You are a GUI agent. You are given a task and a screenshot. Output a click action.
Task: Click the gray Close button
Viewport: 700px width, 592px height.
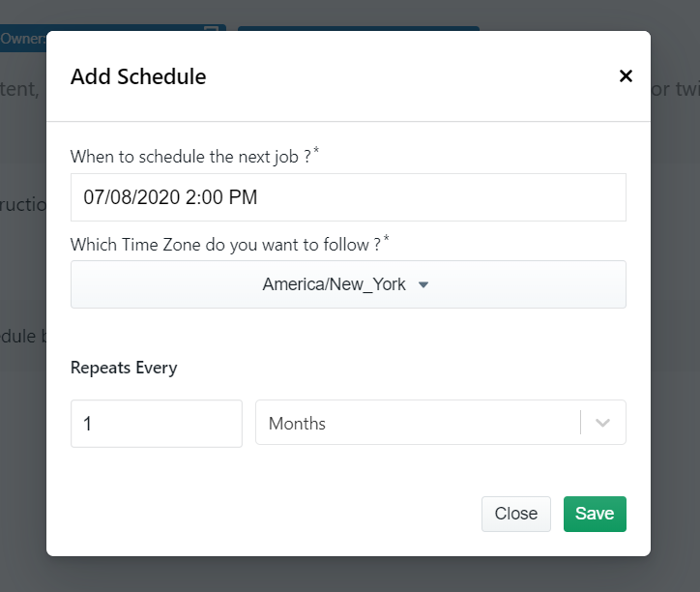tap(516, 514)
